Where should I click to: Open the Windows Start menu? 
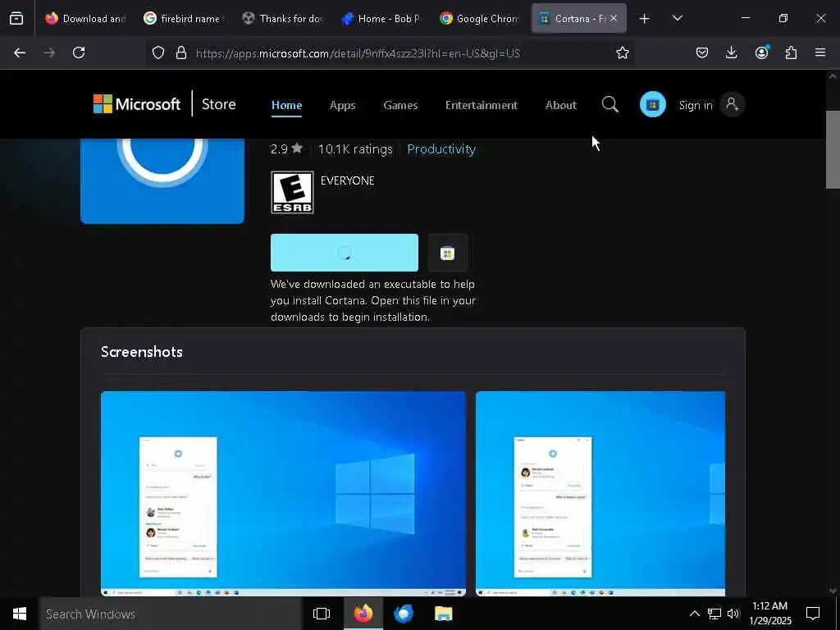point(20,614)
